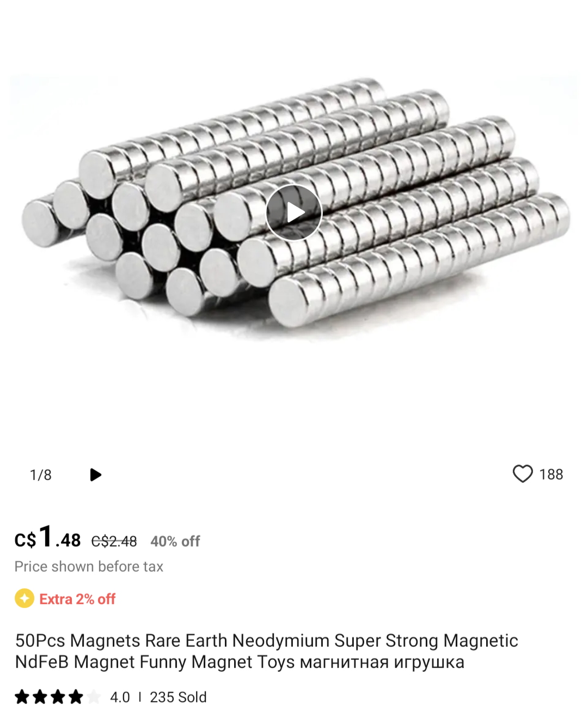Image resolution: width=588 pixels, height=722 pixels.
Task: Tap the heart icon to add to wishlist
Action: pyautogui.click(x=523, y=474)
